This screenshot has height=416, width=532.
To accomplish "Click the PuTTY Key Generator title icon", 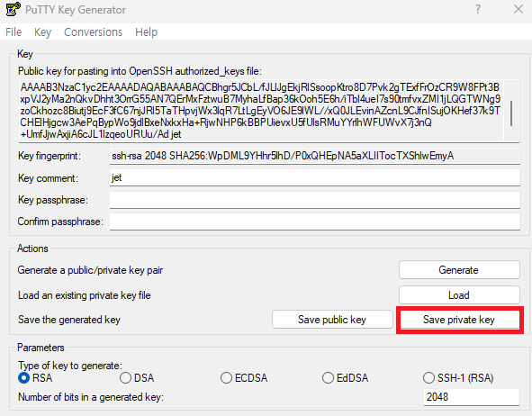I will pos(13,9).
